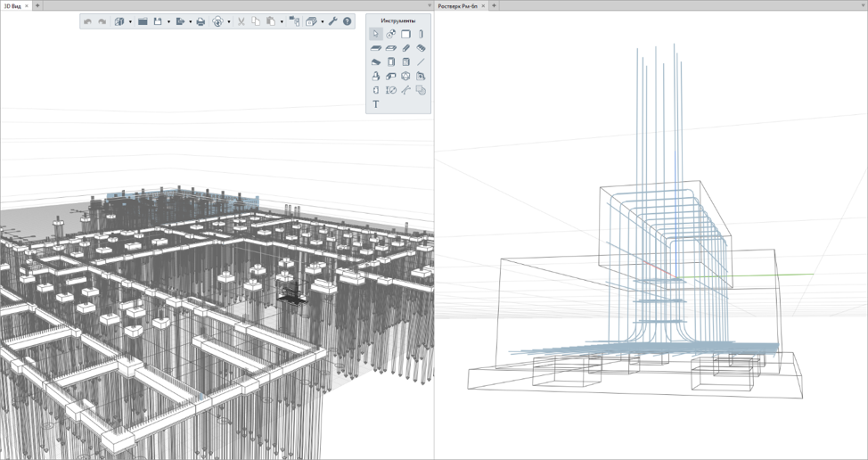Activate the Text (T) tool
868x460 pixels.
(376, 104)
